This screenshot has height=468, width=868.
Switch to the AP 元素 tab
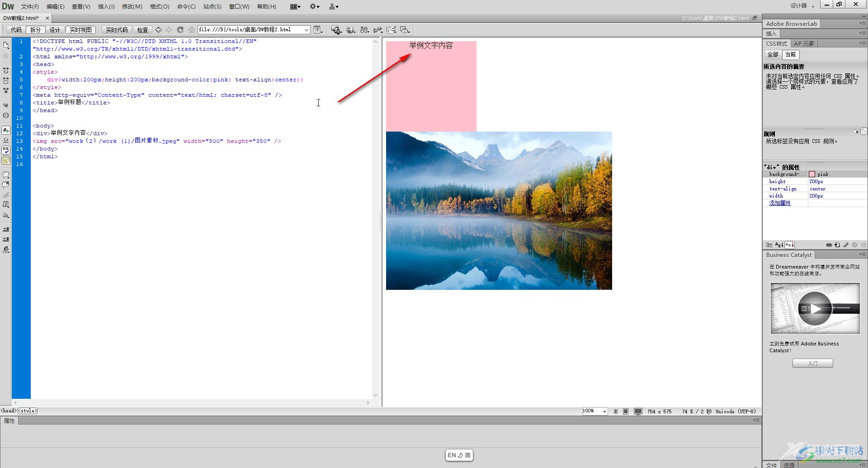pyautogui.click(x=804, y=43)
